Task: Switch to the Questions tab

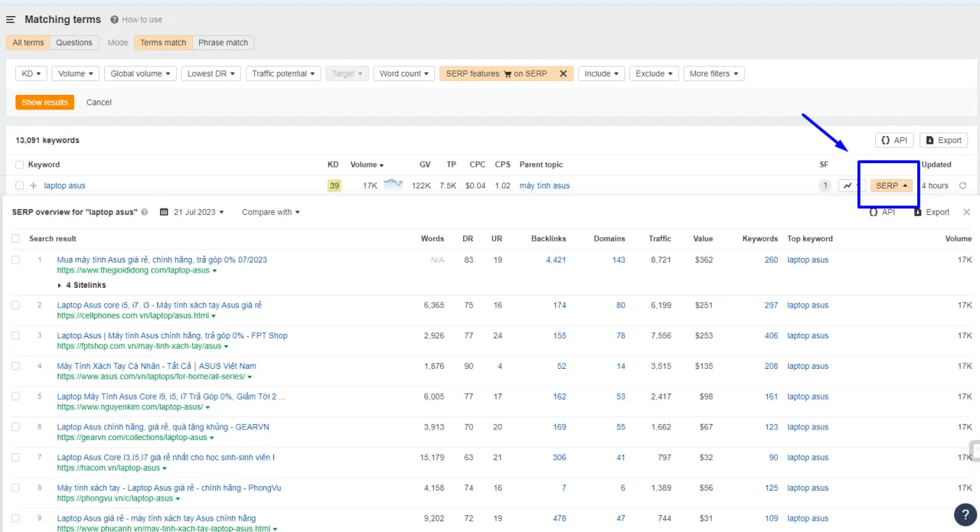Action: [73, 43]
